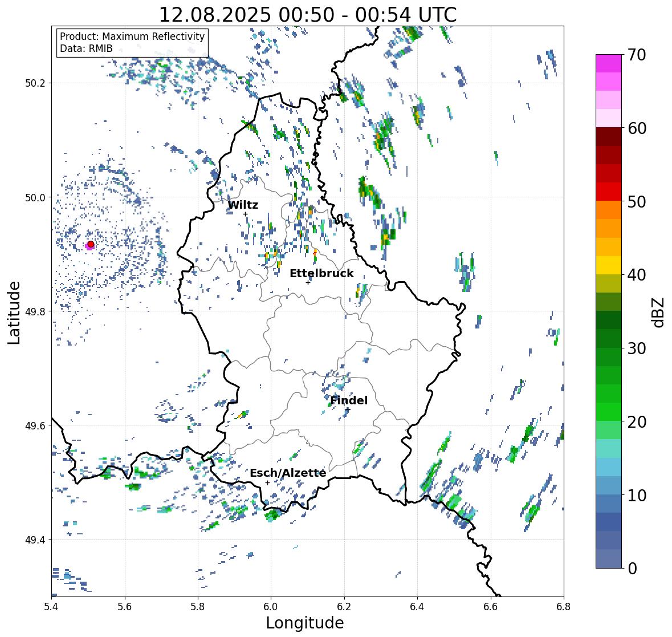Click the longitude tick label 6.6
The width and height of the screenshot is (672, 637).
pos(490,606)
